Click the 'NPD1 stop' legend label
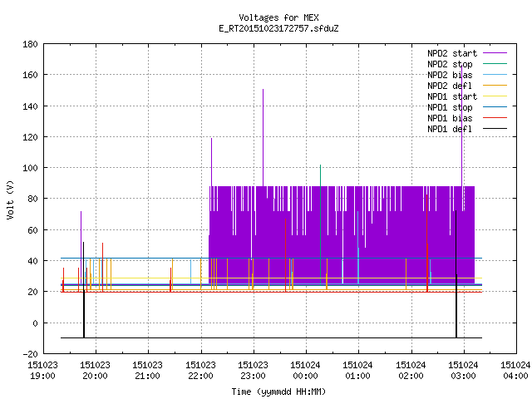The image size is (532, 399). pos(450,107)
